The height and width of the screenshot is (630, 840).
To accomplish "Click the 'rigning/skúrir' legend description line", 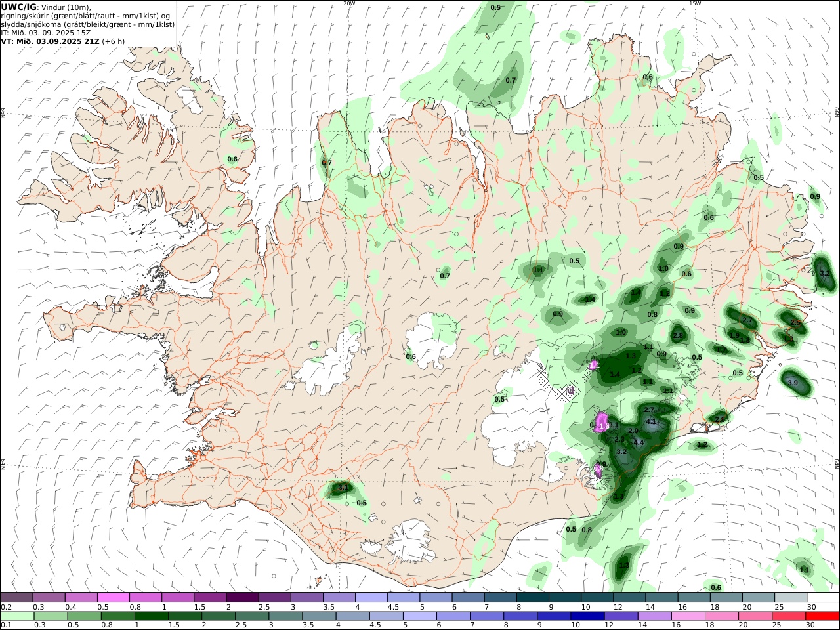I will [86, 16].
